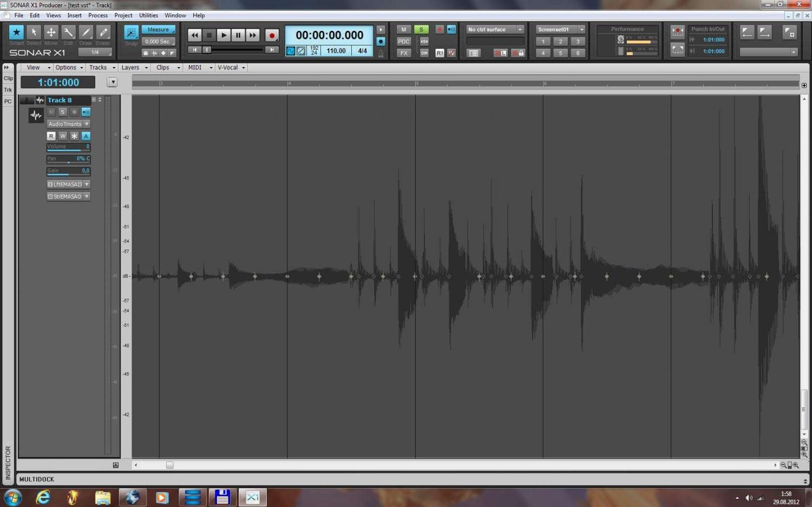Click Internet Explorer in the taskbar

pyautogui.click(x=43, y=497)
